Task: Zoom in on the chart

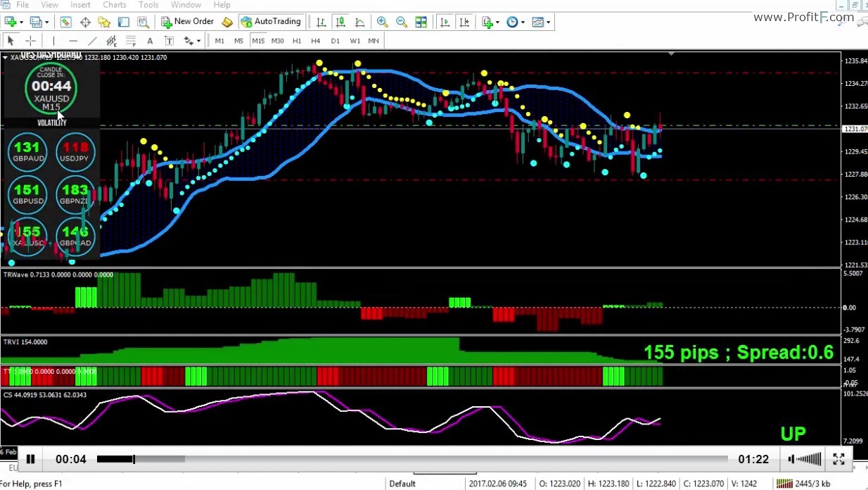Action: pos(382,22)
